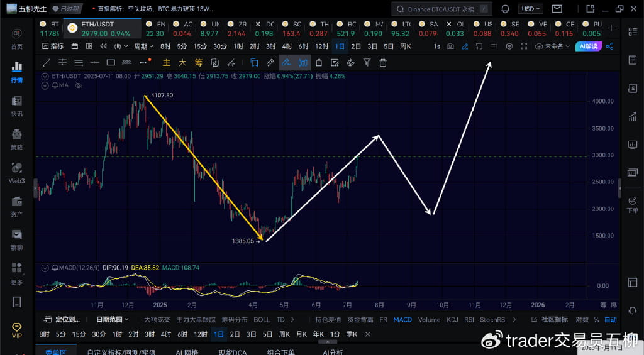Select the rectangle drawing tool
This screenshot has width=644, height=355.
coord(111,62)
